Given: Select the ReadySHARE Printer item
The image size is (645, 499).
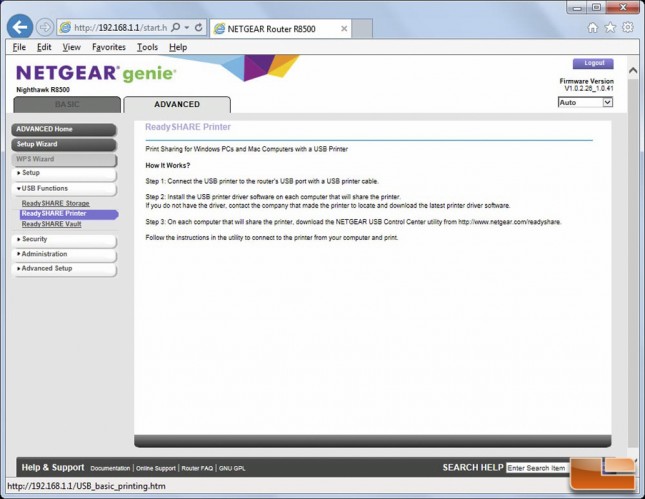Looking at the screenshot, I should (69, 214).
